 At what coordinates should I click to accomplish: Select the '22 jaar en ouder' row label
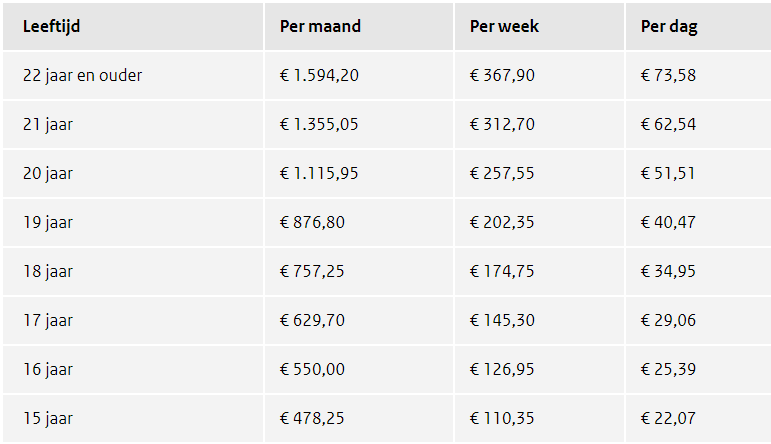pos(82,76)
